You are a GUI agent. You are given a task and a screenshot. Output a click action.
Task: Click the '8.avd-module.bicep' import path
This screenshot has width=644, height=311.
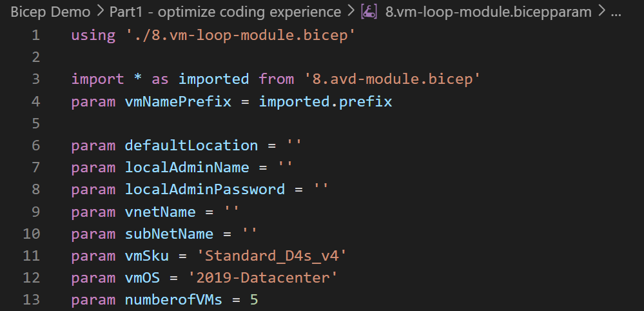392,79
